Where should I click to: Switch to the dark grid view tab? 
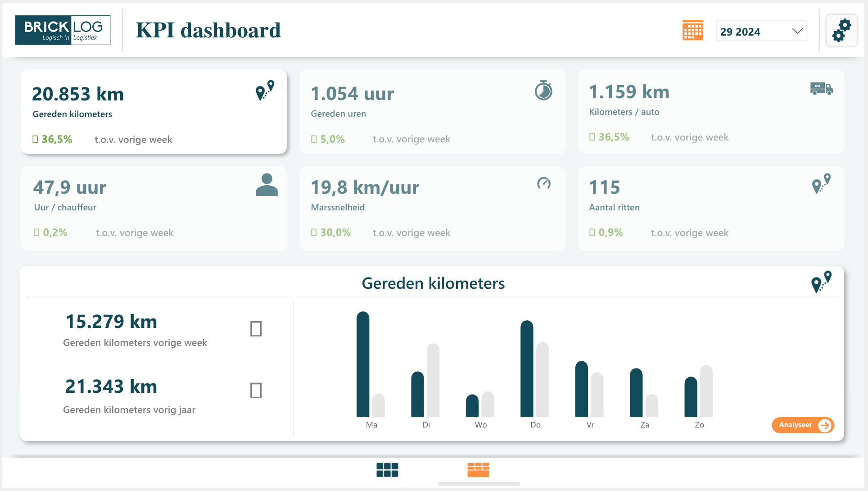click(x=387, y=470)
